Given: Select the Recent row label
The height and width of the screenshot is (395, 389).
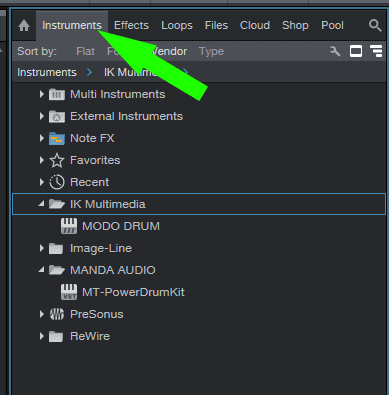Looking at the screenshot, I should pos(89,182).
